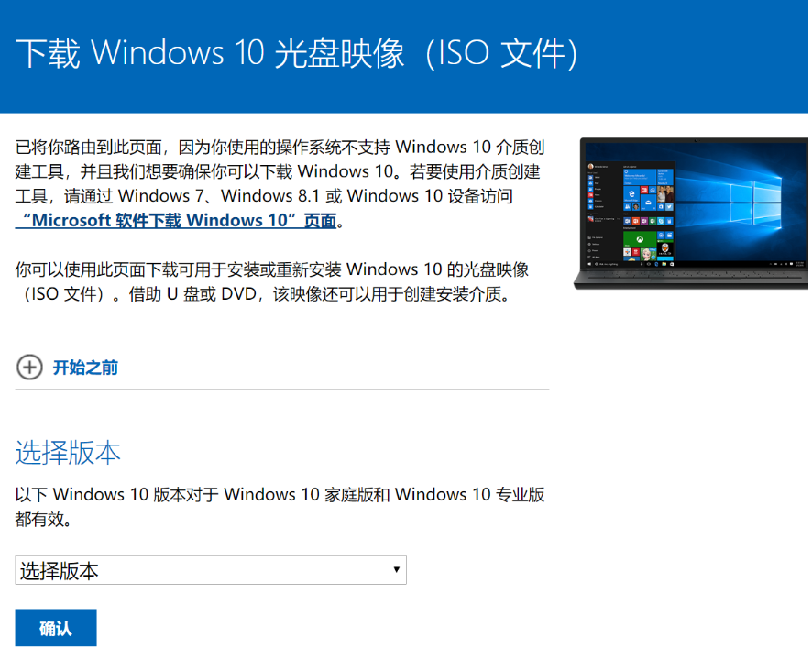Click the text about 家庭版和专业版 versions
The height and width of the screenshot is (659, 812).
(280, 506)
